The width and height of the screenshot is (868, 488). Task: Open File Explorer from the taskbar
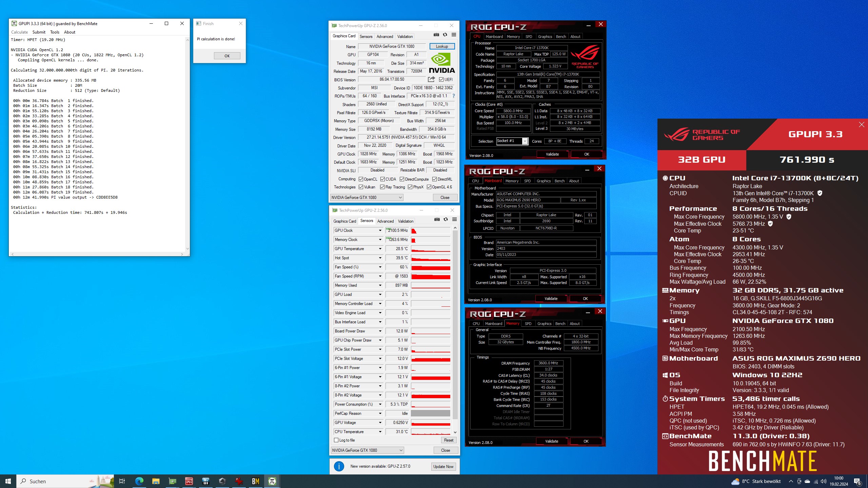click(156, 481)
